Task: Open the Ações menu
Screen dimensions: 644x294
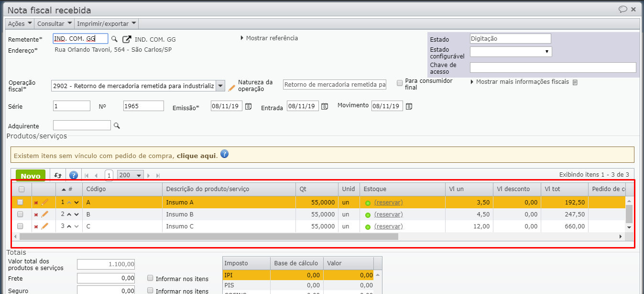Action: point(20,23)
